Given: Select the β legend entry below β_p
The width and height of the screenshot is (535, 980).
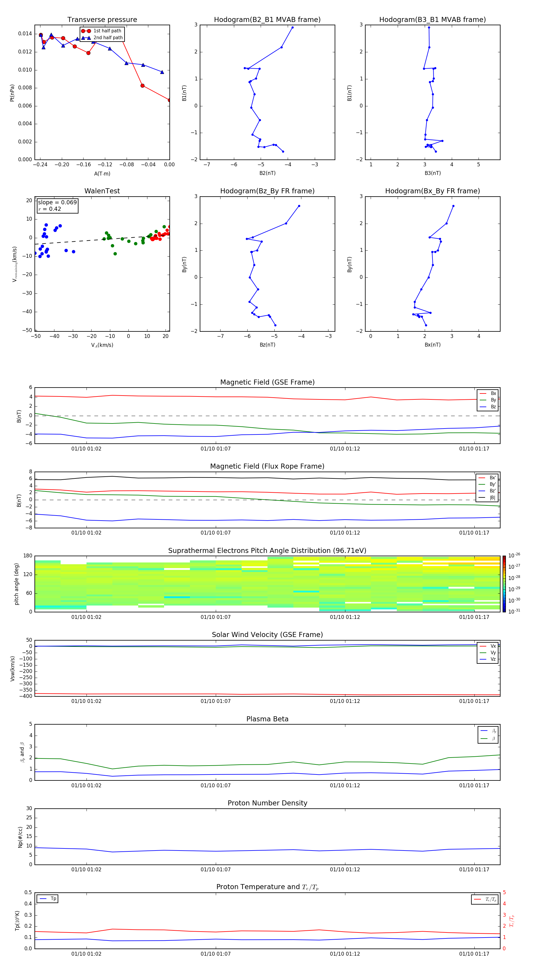Looking at the screenshot, I should tap(488, 739).
